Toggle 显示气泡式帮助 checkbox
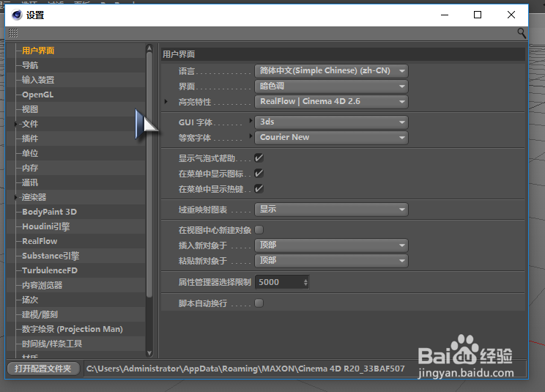545x392 pixels. [259, 158]
